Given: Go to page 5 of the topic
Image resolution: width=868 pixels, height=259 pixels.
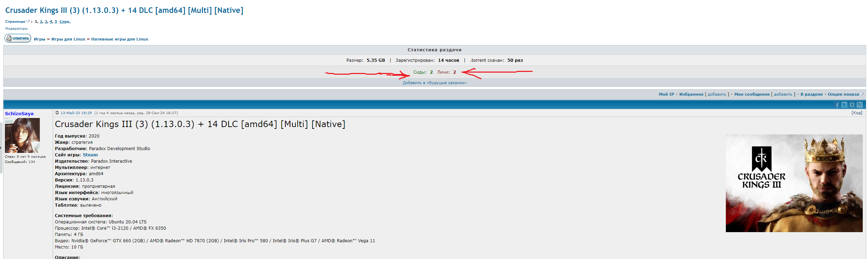Looking at the screenshot, I should [56, 22].
